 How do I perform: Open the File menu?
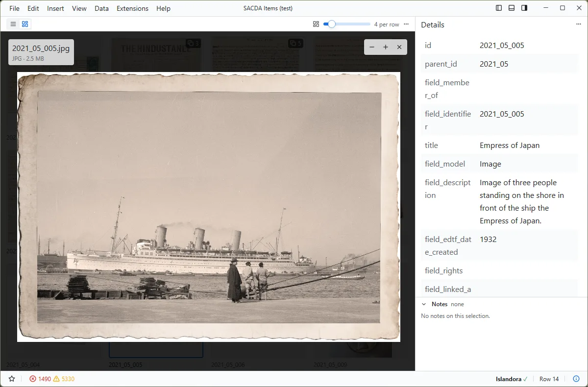[x=14, y=8]
